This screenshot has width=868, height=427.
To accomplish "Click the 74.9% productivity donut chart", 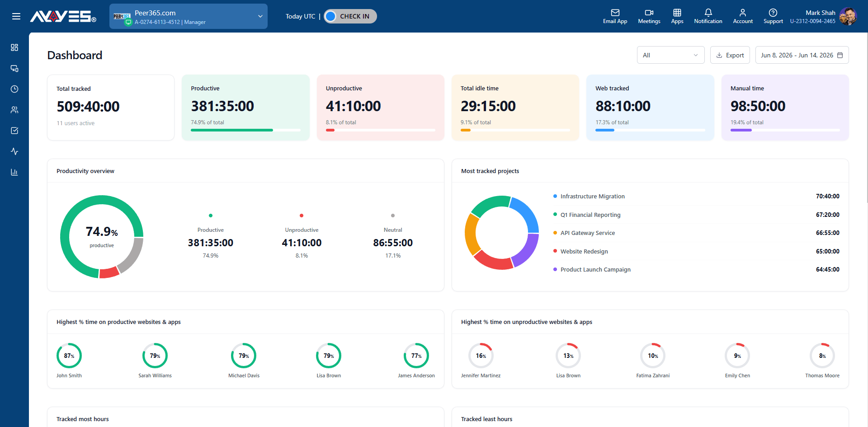I will (102, 237).
